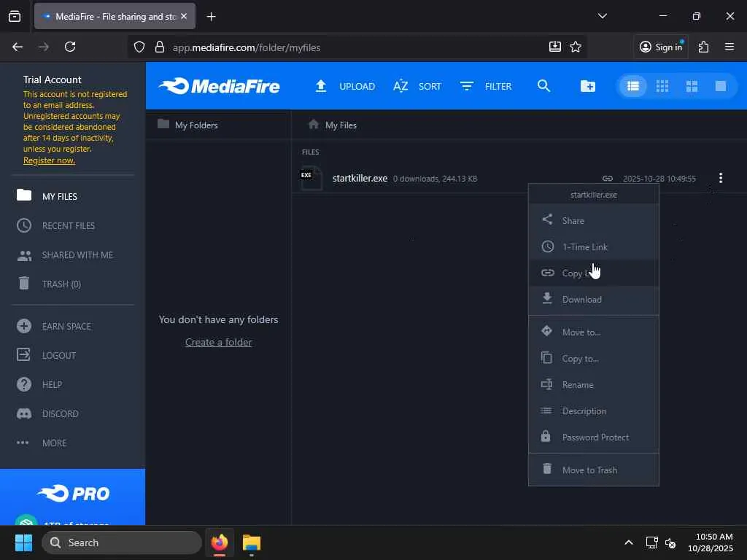Show hidden system tray icons
747x560 pixels.
click(628, 542)
